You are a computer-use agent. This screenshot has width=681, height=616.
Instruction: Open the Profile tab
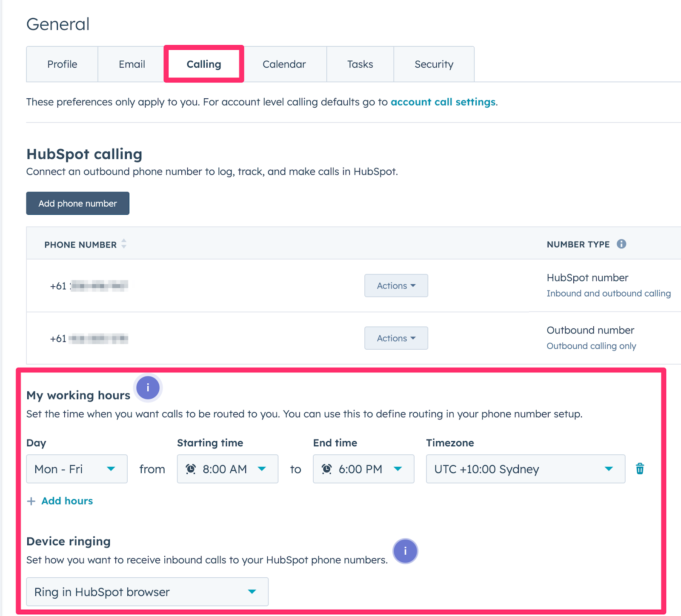point(62,64)
